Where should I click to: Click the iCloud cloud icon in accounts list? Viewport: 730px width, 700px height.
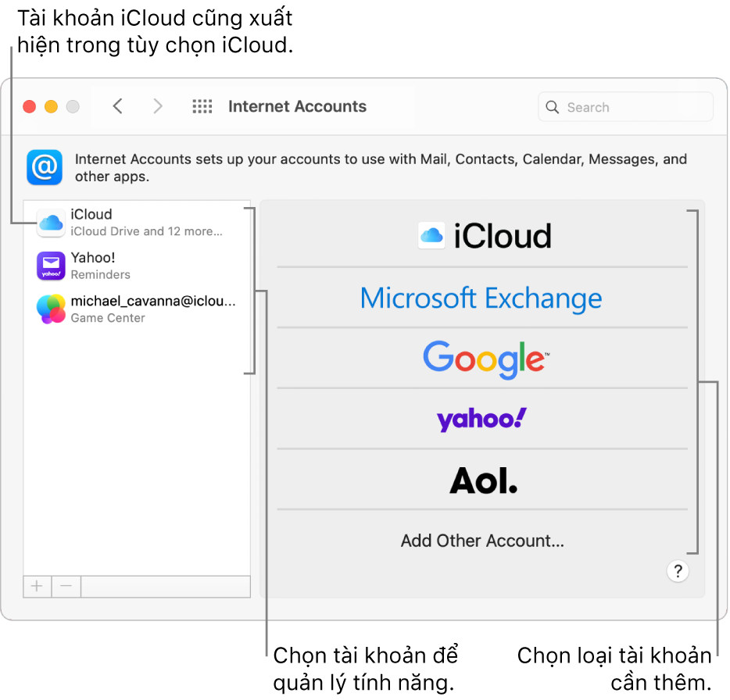coord(51,223)
